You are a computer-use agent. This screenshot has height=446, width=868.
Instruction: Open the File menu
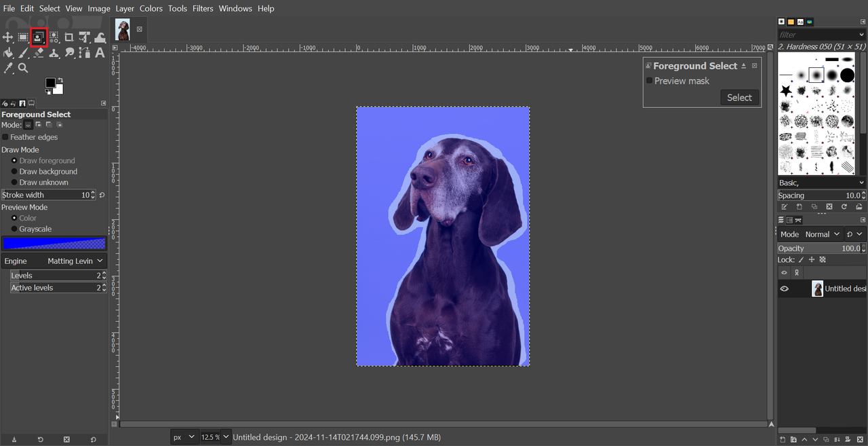tap(9, 8)
